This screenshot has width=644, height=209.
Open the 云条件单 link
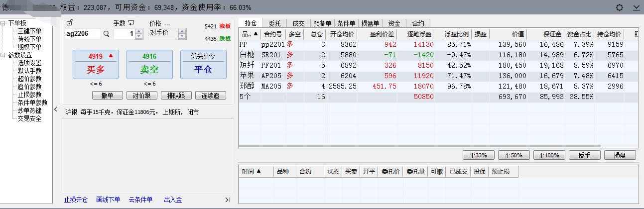140,200
